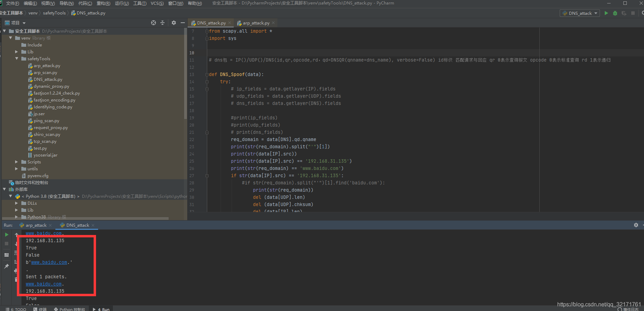The height and width of the screenshot is (311, 644).
Task: Open the 运行(U) menu
Action: pyautogui.click(x=122, y=3)
